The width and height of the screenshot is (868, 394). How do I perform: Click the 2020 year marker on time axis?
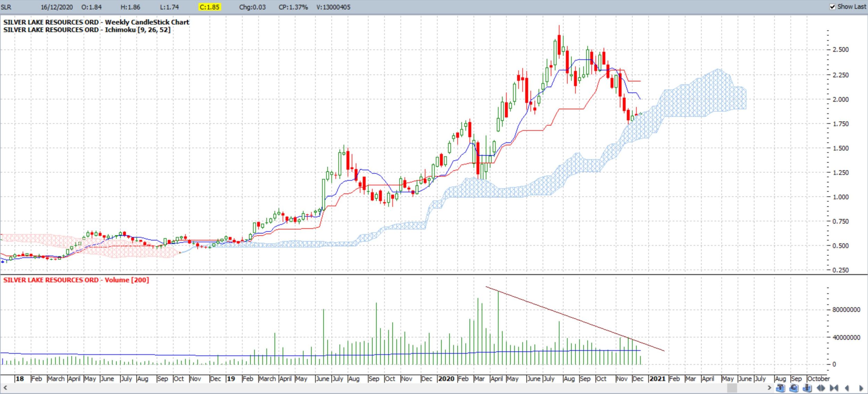coord(446,379)
